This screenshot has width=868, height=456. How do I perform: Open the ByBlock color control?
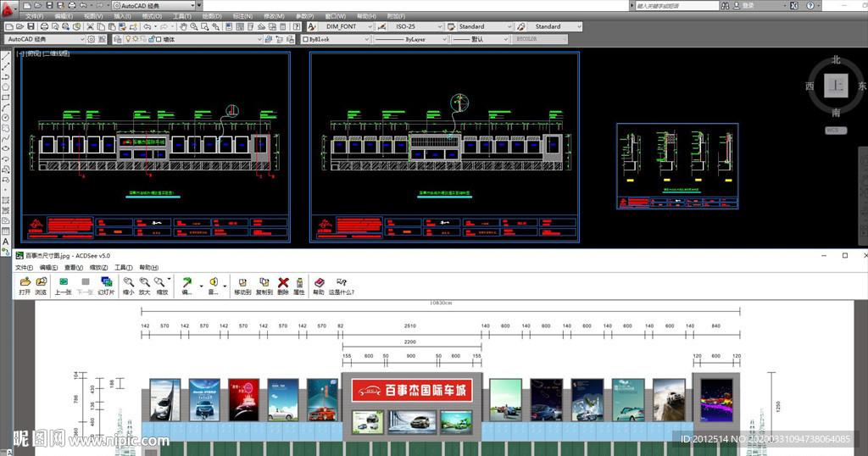(333, 39)
